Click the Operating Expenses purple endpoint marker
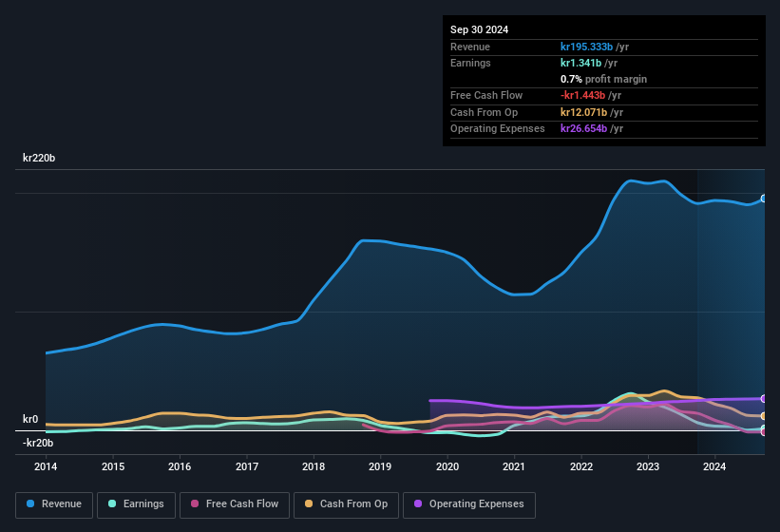This screenshot has width=780, height=532. 764,399
